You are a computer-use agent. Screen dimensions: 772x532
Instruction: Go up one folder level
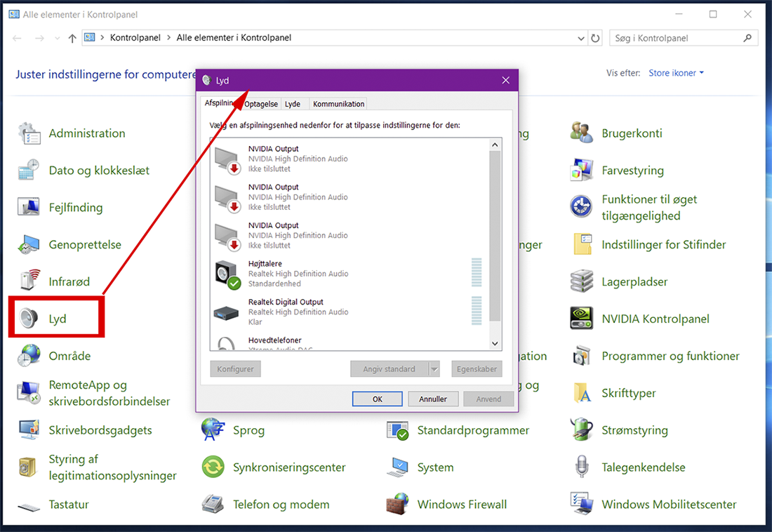[72, 38]
